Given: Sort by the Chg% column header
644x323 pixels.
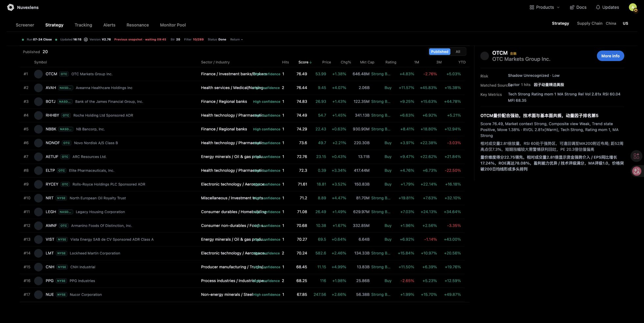Looking at the screenshot, I should pos(346,62).
